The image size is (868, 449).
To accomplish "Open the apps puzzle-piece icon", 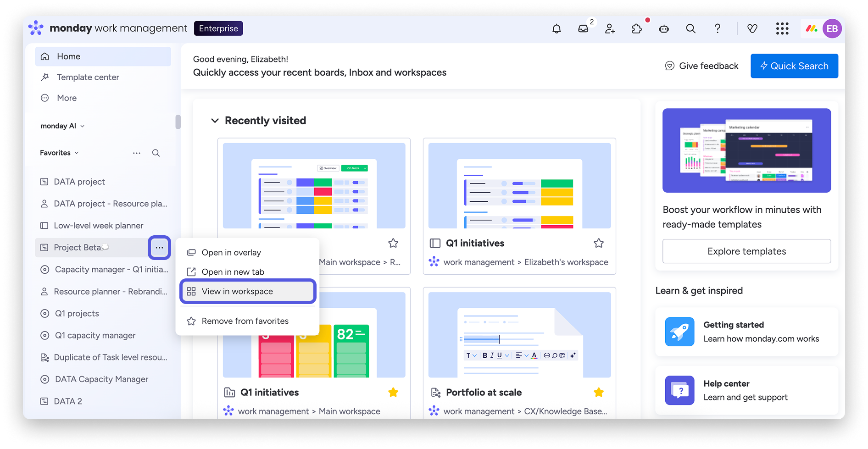I will tap(637, 29).
